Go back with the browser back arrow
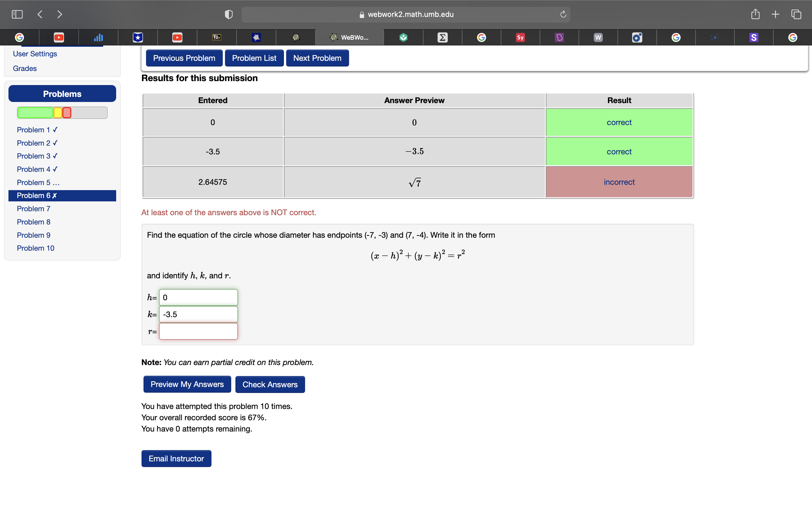The width and height of the screenshot is (812, 507). (40, 14)
